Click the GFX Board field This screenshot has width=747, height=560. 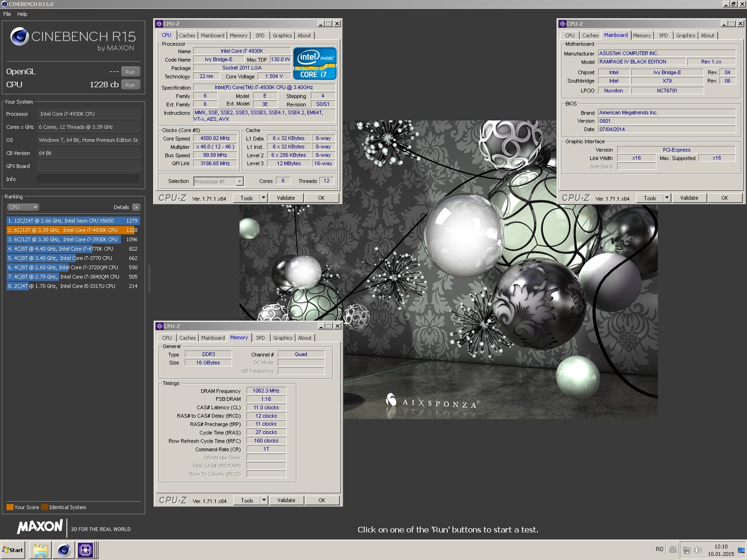click(x=88, y=166)
